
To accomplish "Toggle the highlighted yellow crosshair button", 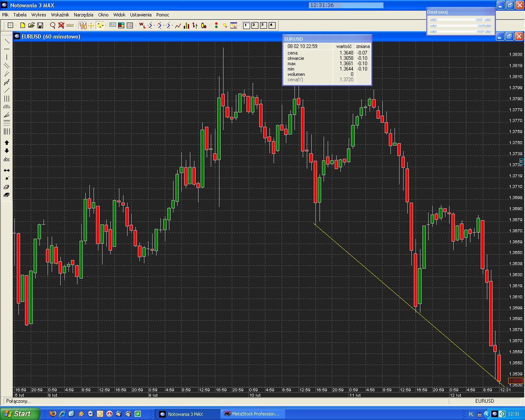I will coord(100,25).
